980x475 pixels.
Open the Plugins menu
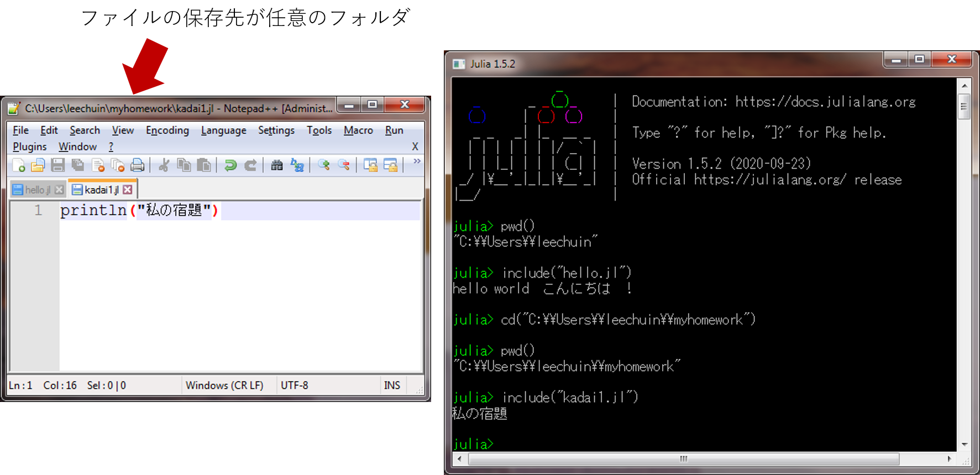(30, 147)
